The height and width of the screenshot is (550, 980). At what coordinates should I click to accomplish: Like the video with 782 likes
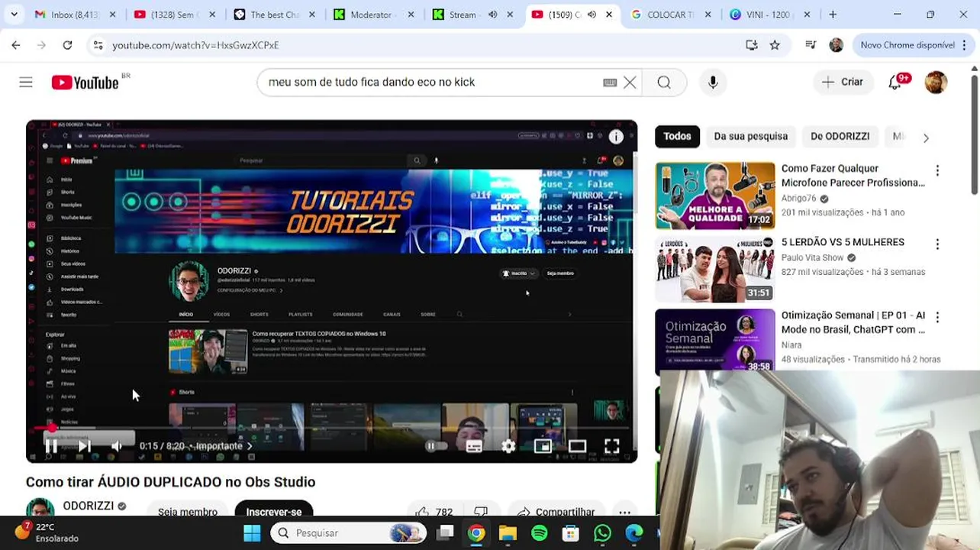click(x=434, y=512)
